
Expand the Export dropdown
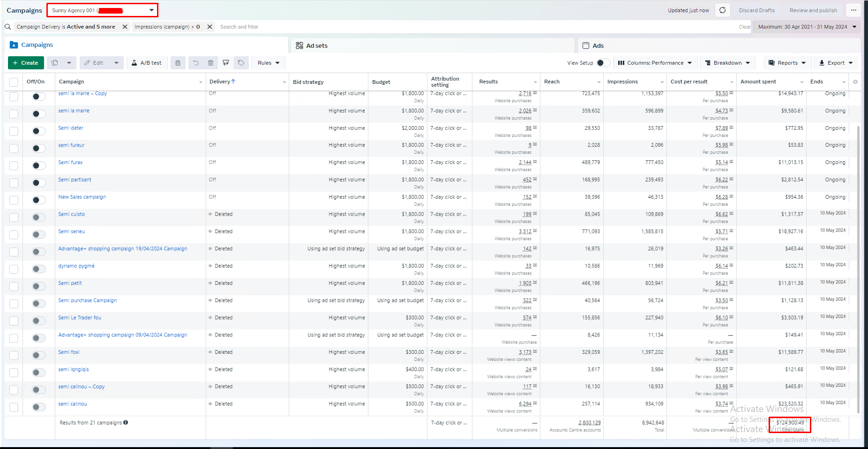[x=836, y=63]
